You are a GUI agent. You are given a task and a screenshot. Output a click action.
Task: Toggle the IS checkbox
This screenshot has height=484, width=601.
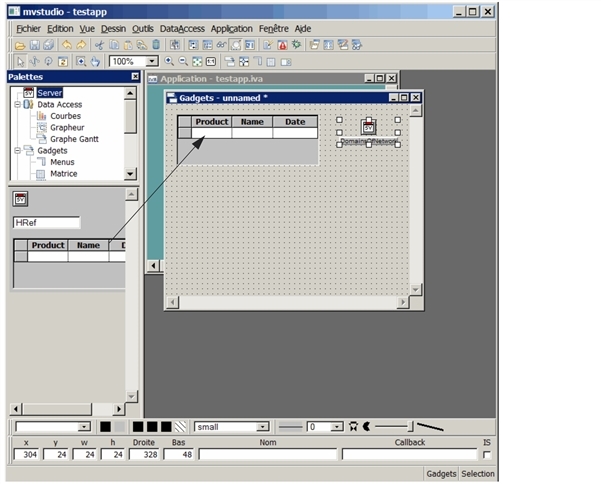(487, 455)
